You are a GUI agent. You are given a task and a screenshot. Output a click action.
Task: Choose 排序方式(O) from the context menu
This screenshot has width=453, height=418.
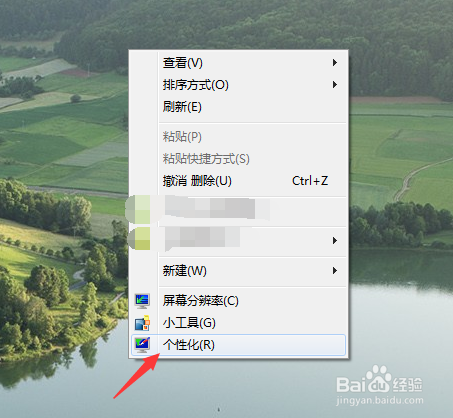tap(238, 85)
